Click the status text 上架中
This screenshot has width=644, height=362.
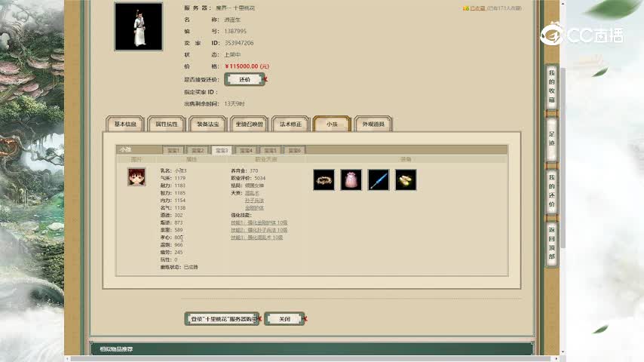click(x=232, y=54)
